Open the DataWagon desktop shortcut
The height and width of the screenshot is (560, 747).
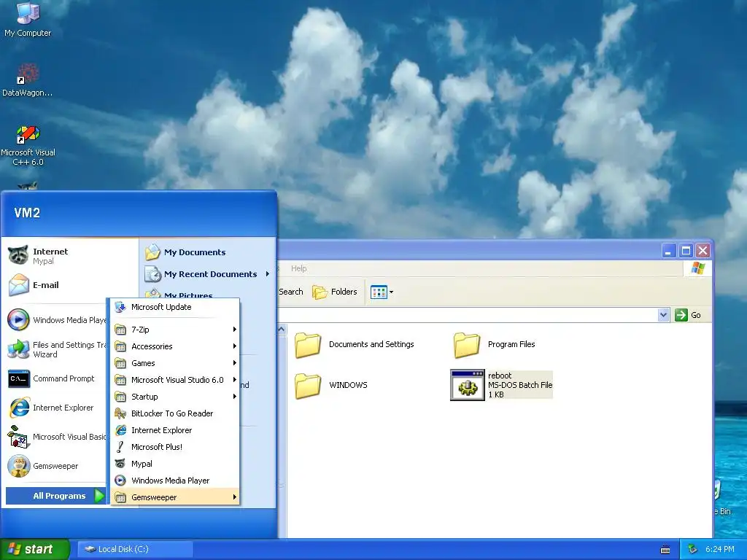[x=28, y=79]
